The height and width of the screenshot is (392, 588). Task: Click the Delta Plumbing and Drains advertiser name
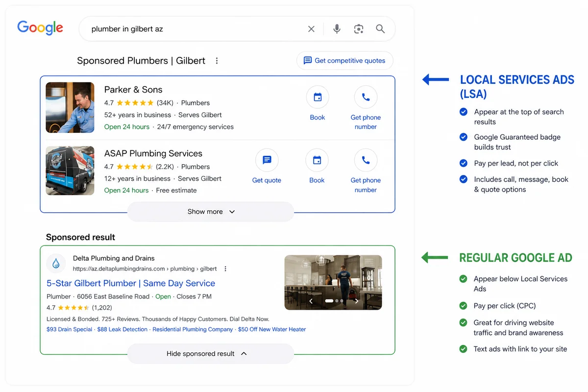pyautogui.click(x=114, y=258)
